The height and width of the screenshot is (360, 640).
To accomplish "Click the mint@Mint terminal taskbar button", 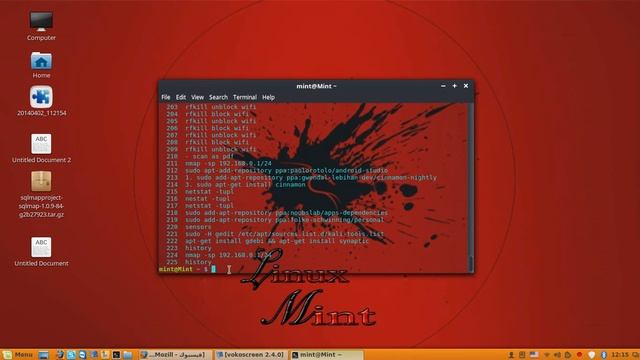I will click(326, 355).
